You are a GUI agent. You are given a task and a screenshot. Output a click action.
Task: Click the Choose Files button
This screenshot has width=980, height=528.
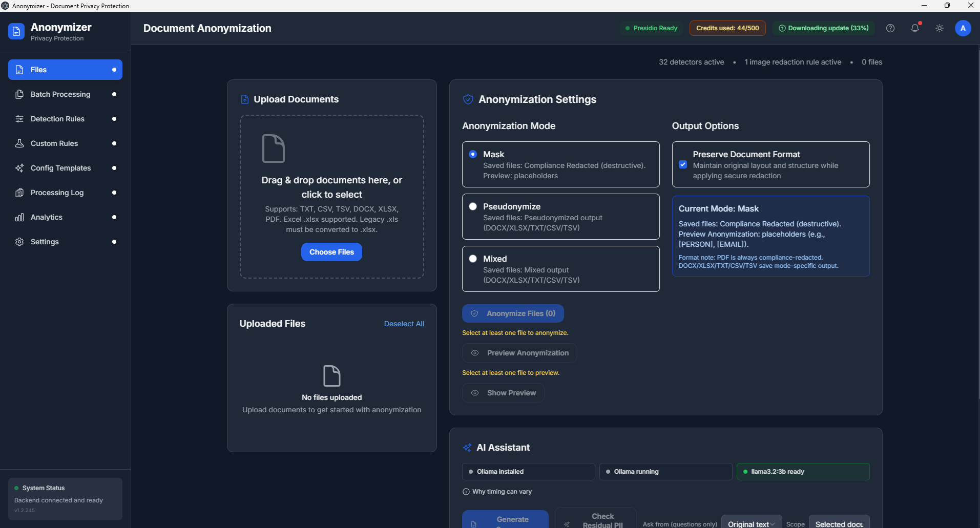(331, 252)
